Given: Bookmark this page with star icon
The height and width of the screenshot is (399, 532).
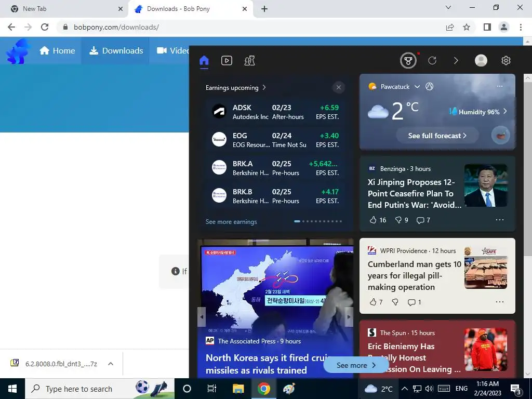Looking at the screenshot, I should [467, 27].
